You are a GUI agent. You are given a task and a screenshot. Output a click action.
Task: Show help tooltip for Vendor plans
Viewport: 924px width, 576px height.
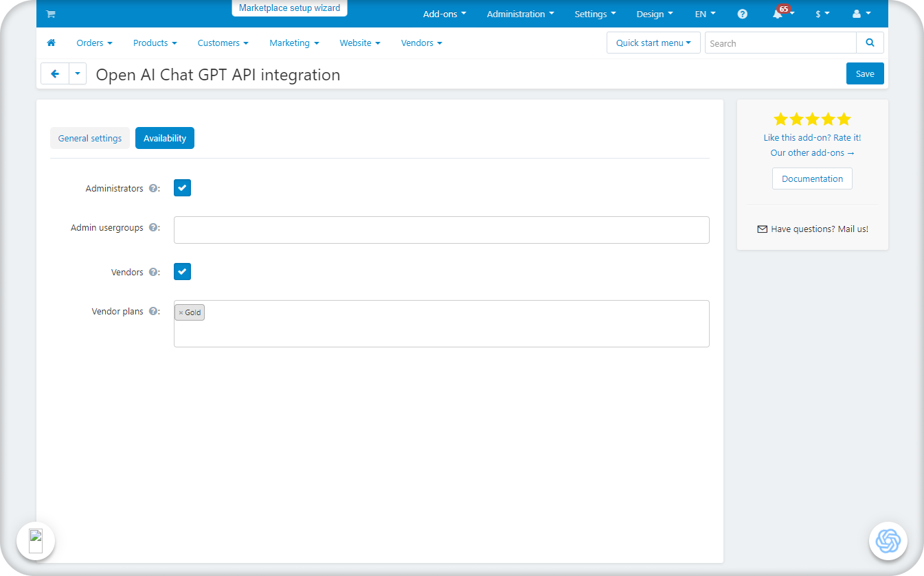(153, 311)
